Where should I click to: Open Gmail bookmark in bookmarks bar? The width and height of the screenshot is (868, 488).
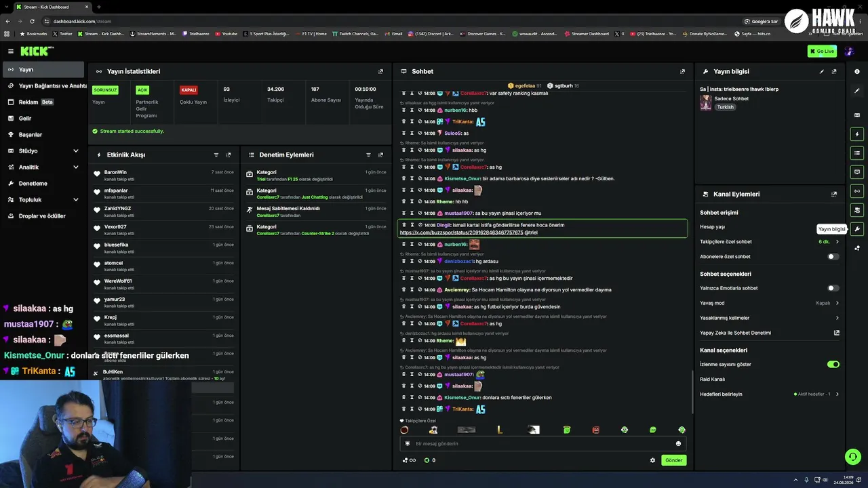coord(394,33)
